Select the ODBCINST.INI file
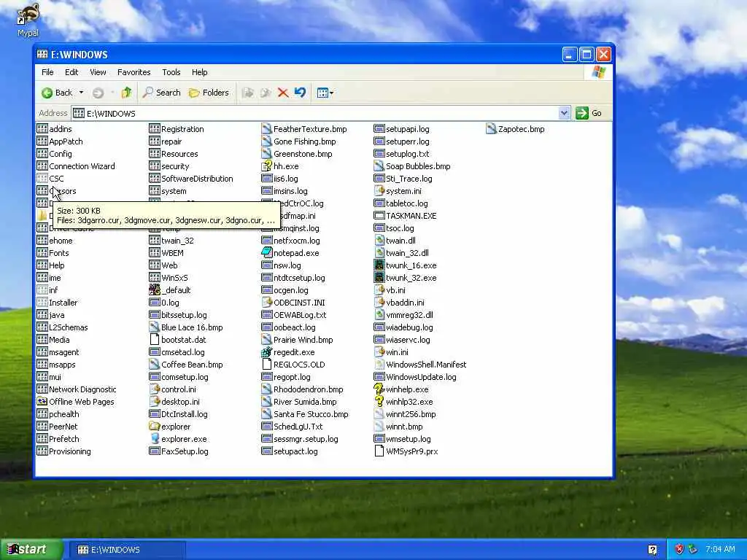The image size is (747, 560). pyautogui.click(x=293, y=303)
